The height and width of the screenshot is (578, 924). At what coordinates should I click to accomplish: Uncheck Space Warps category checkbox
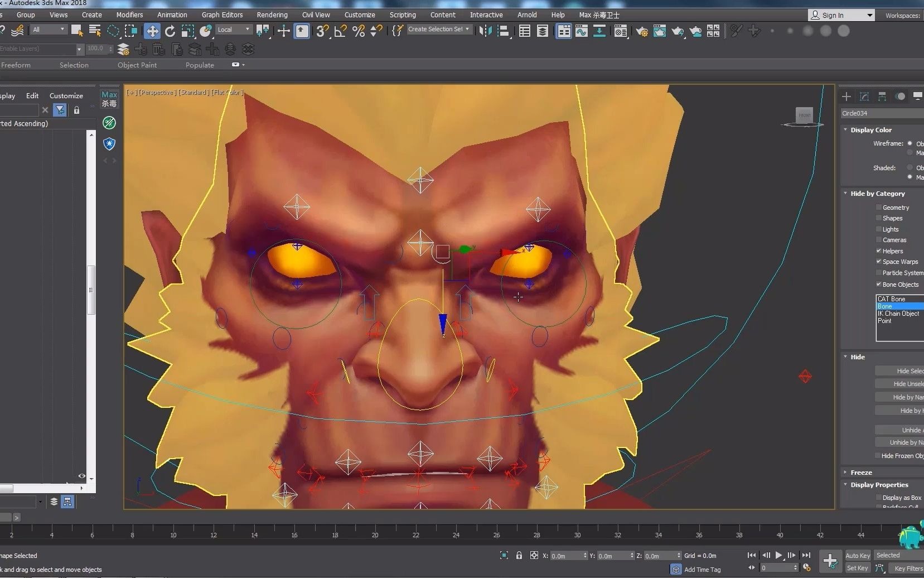(x=879, y=262)
